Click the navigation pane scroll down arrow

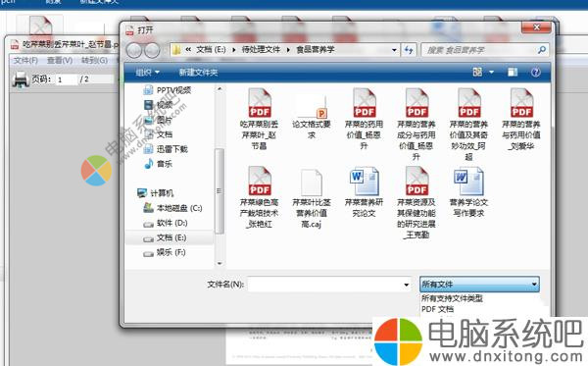point(220,264)
